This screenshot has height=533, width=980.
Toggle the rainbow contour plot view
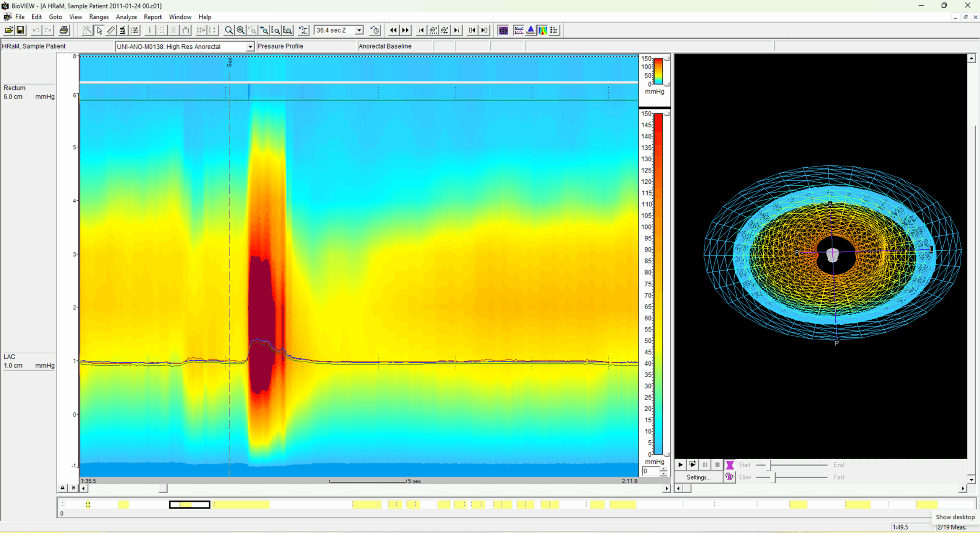point(542,30)
